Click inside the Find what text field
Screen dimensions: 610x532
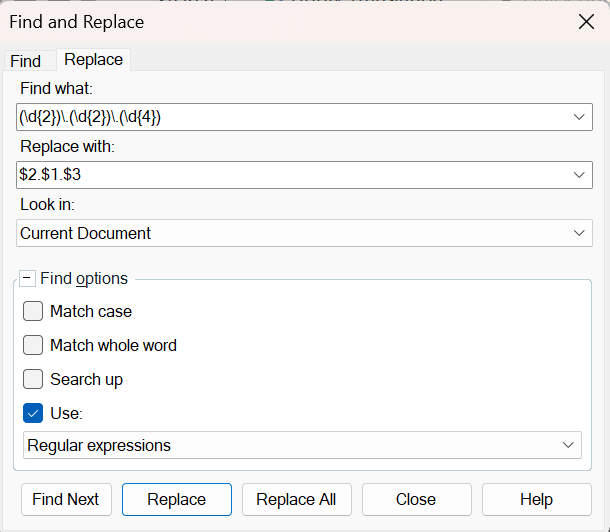(x=290, y=117)
